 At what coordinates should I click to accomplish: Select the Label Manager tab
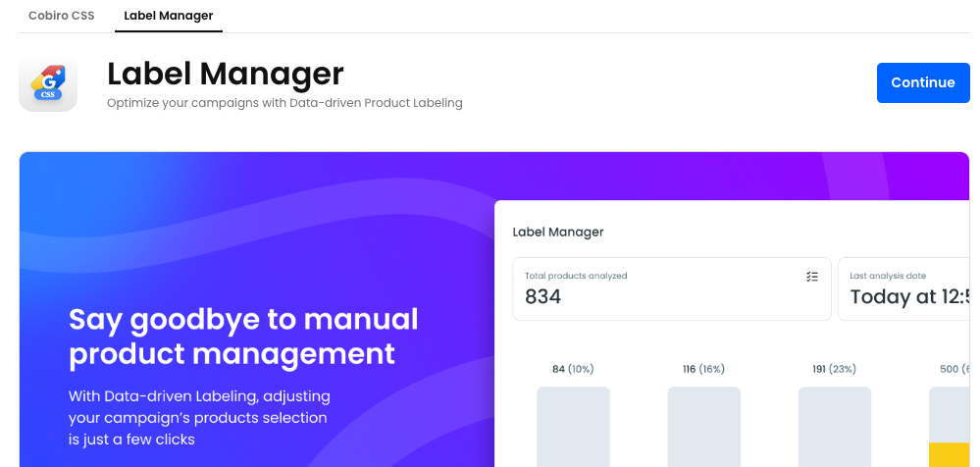168,16
